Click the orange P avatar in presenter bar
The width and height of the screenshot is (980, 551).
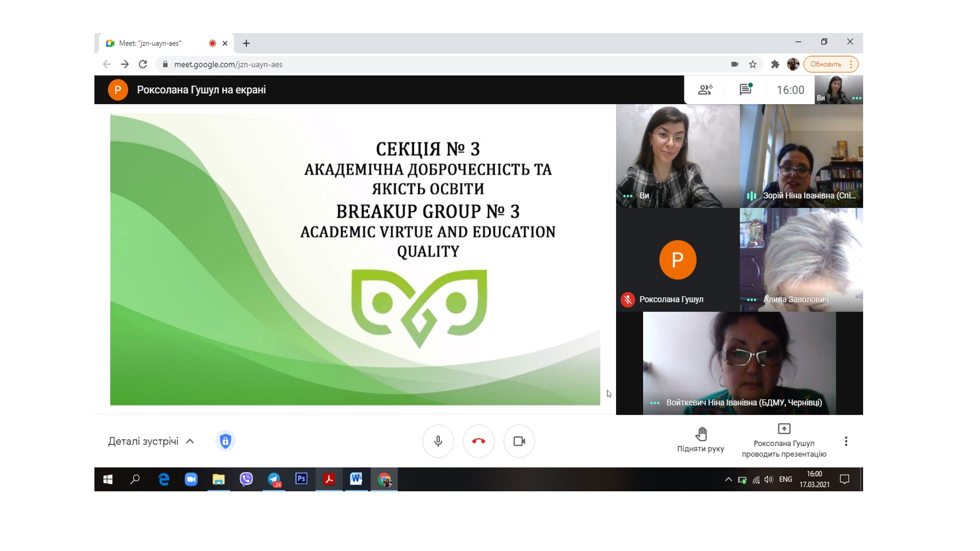click(x=118, y=90)
